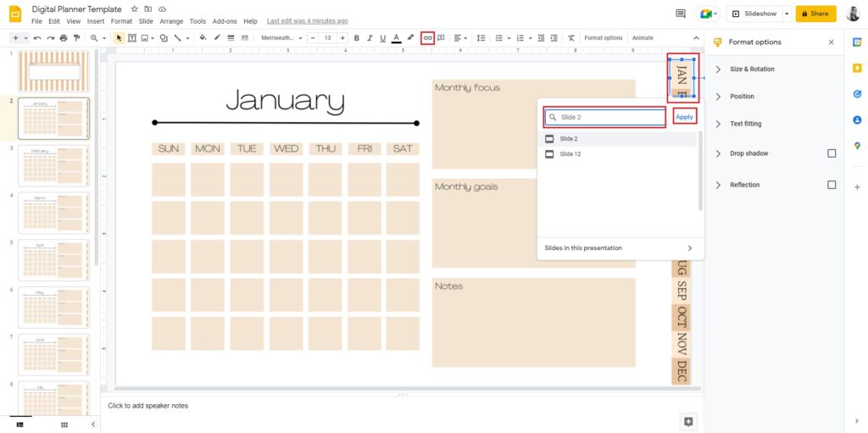Select the Text box tool
The width and height of the screenshot is (868, 433).
click(132, 38)
